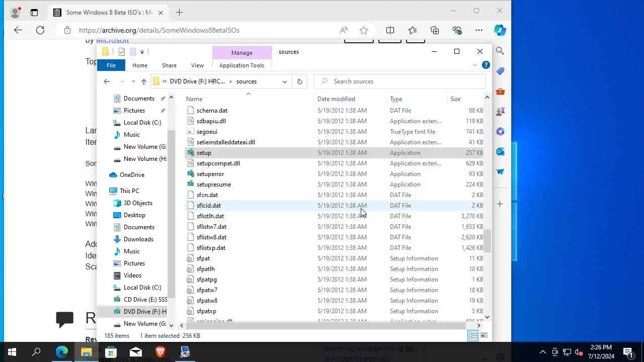
Task: Click sources in address breadcrumb
Action: (x=247, y=81)
